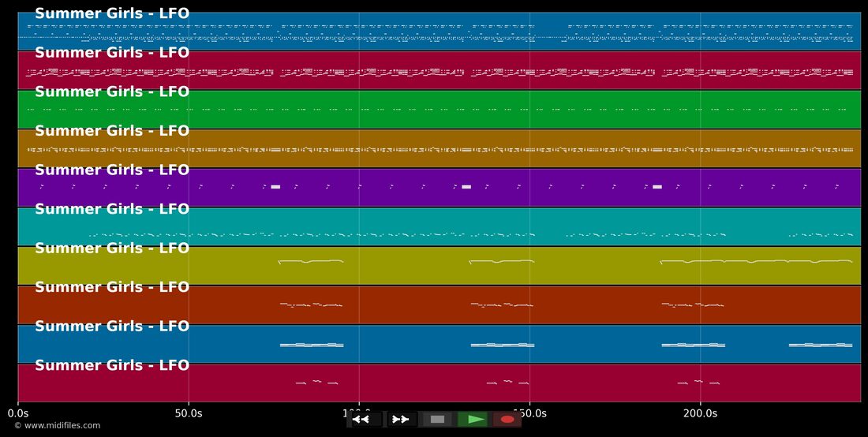The width and height of the screenshot is (868, 437).
Task: Select the orange-brown track's Summer Girls - LFO label
Action: point(112,131)
